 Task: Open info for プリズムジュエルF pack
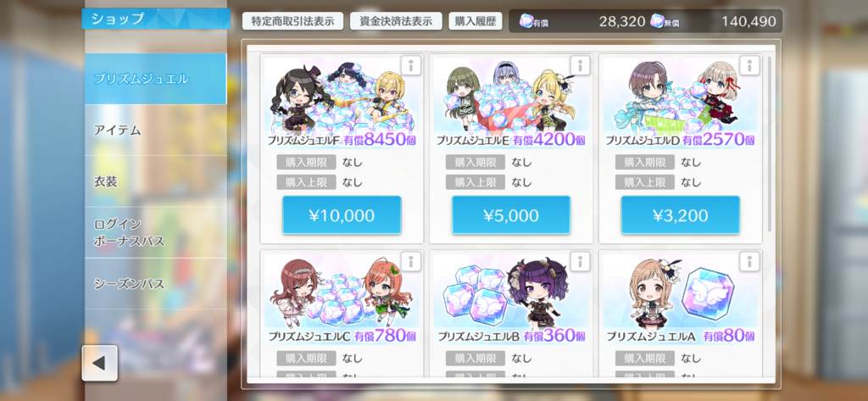pyautogui.click(x=410, y=65)
